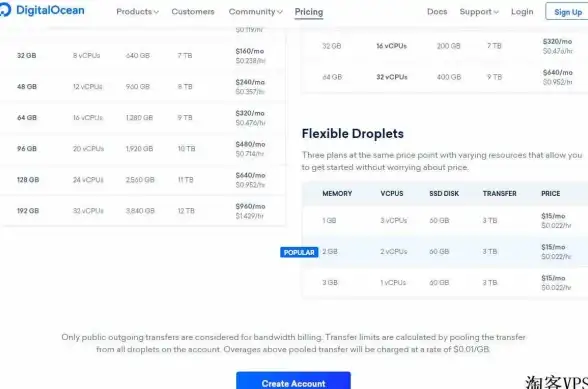Click the Login link
Viewport: 588px width, 389px height.
click(x=522, y=12)
